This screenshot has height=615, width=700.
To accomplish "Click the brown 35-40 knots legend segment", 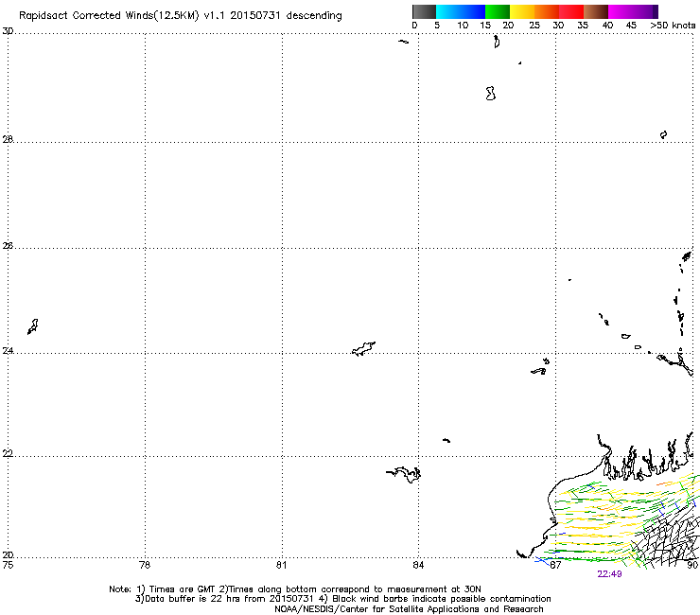I will pyautogui.click(x=596, y=11).
